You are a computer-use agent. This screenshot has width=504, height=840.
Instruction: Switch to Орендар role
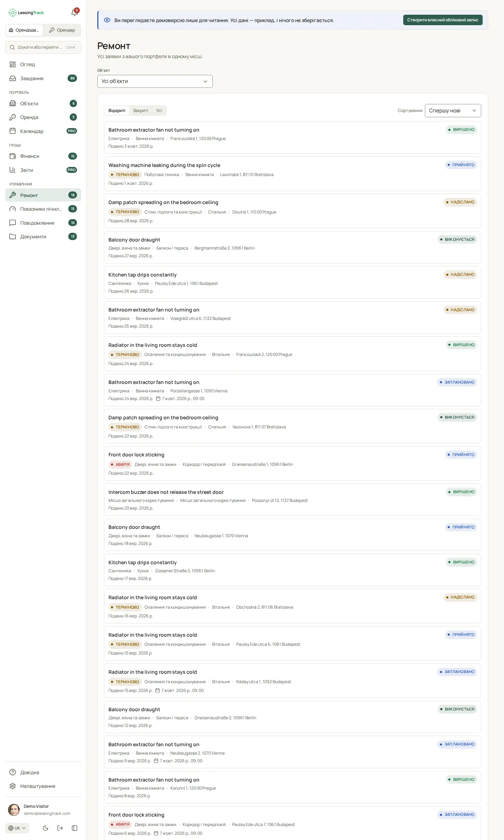pyautogui.click(x=62, y=30)
